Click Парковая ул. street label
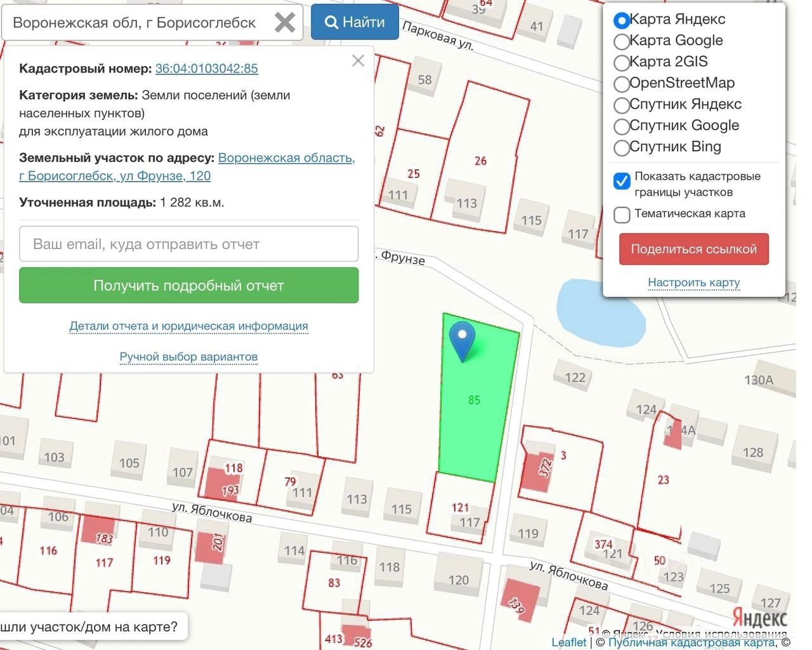Image resolution: width=812 pixels, height=650 pixels. tap(438, 36)
